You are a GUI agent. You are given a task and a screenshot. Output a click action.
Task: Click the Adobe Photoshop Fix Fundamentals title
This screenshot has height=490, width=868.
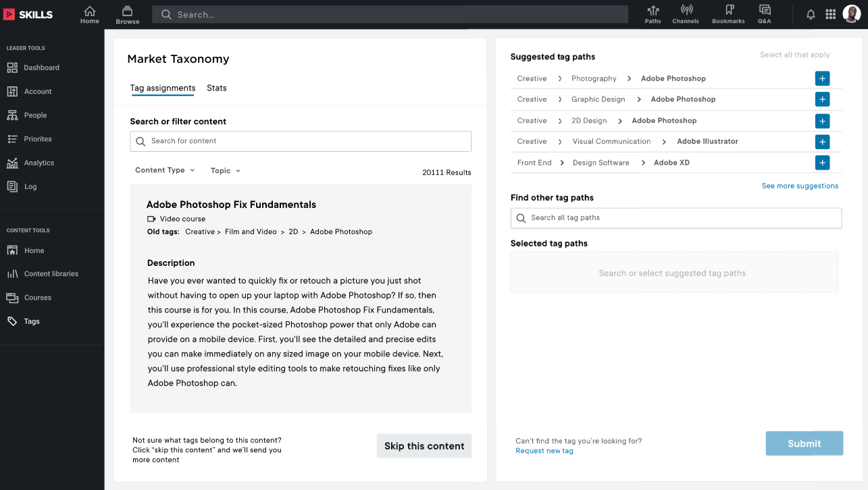tap(231, 205)
